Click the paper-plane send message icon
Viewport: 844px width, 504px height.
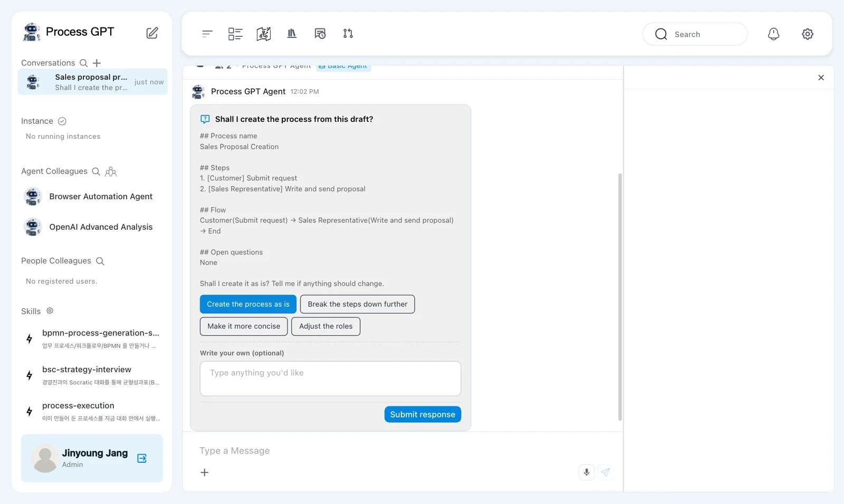[606, 472]
